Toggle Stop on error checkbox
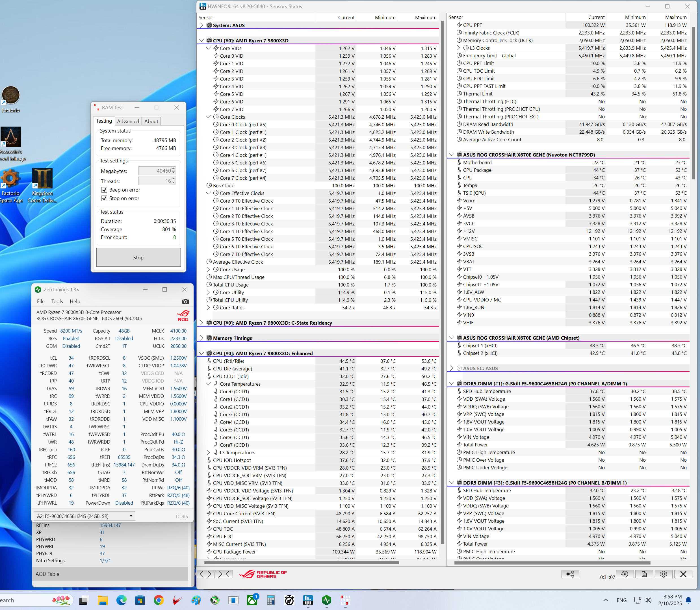 click(105, 198)
